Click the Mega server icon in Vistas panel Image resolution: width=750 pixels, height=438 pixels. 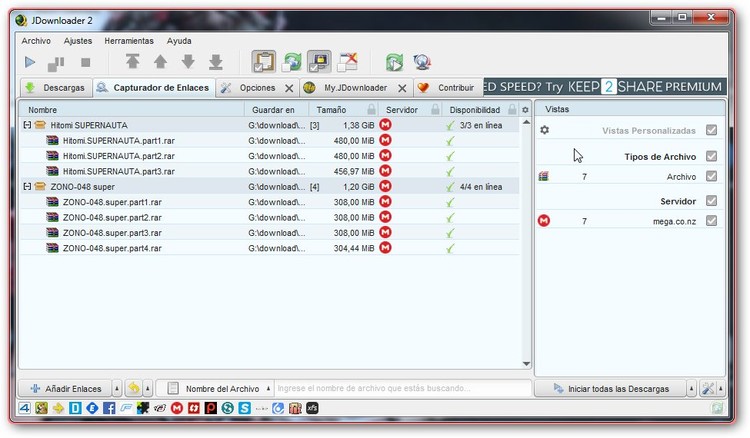[x=544, y=220]
